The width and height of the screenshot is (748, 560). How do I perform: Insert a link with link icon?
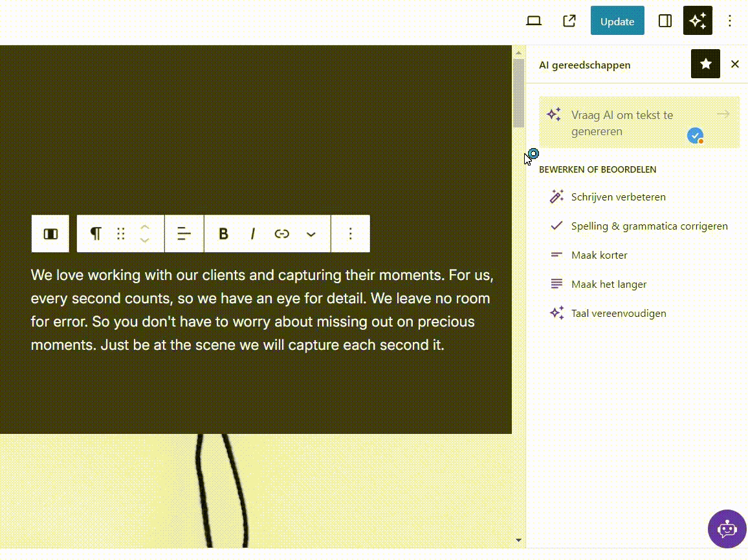coord(282,233)
